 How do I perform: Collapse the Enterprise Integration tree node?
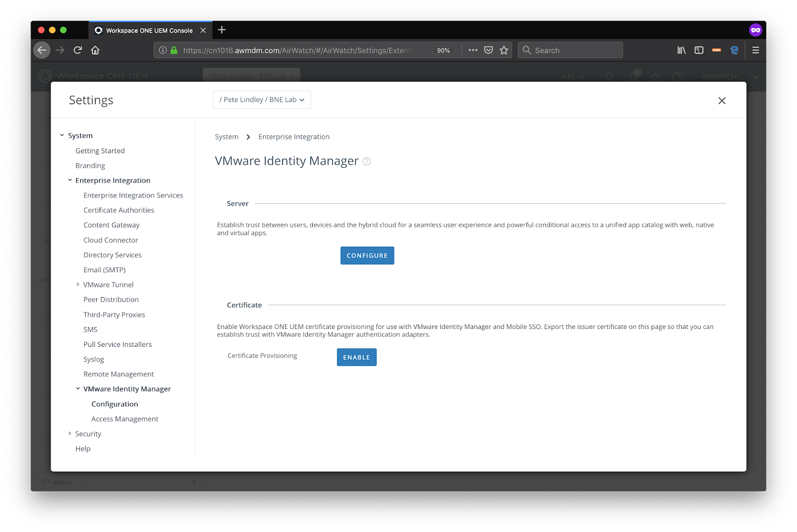(70, 180)
